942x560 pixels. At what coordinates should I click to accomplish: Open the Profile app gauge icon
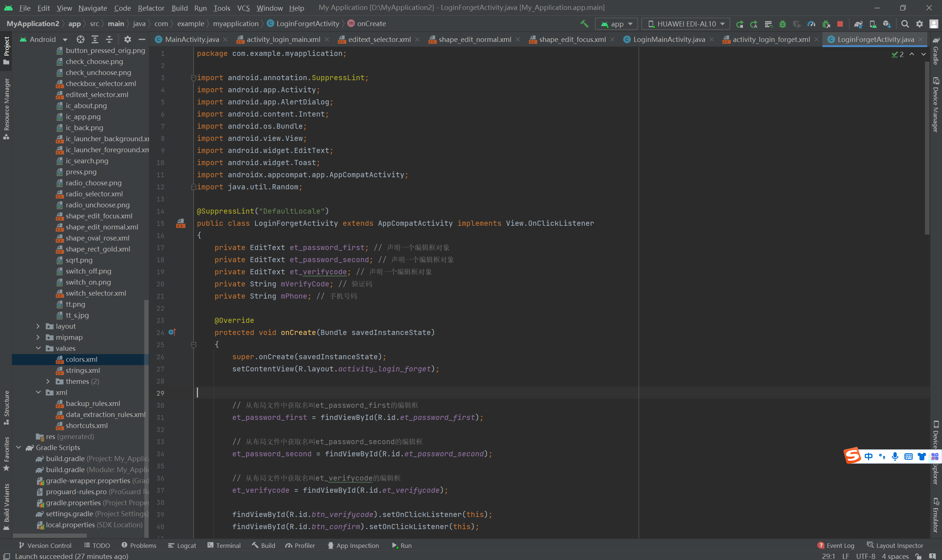[x=811, y=24]
